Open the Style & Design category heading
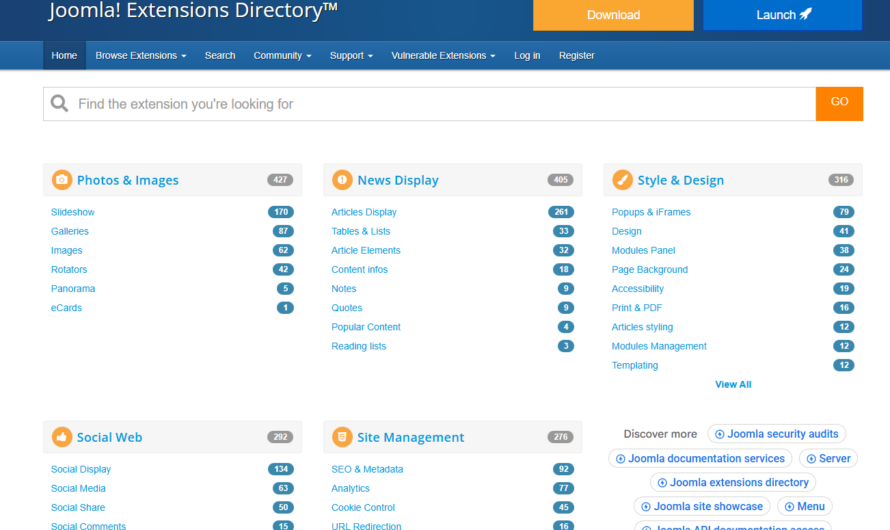 click(681, 180)
